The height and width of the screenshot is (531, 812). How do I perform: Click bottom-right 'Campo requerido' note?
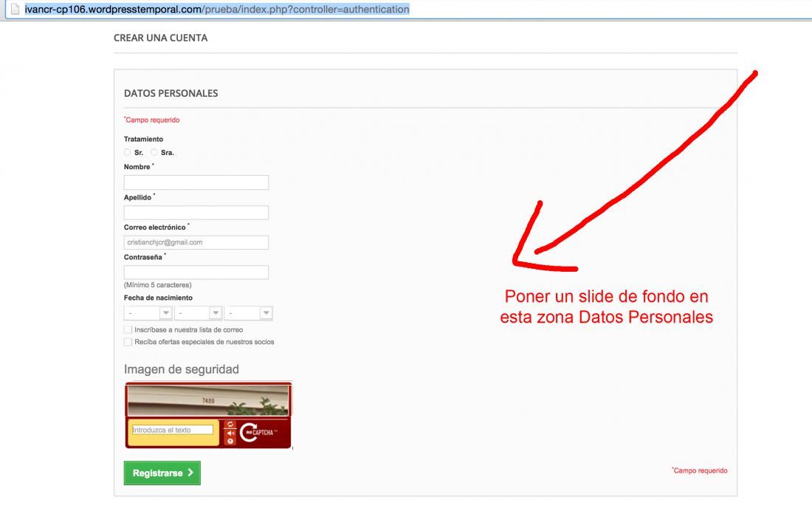click(700, 470)
